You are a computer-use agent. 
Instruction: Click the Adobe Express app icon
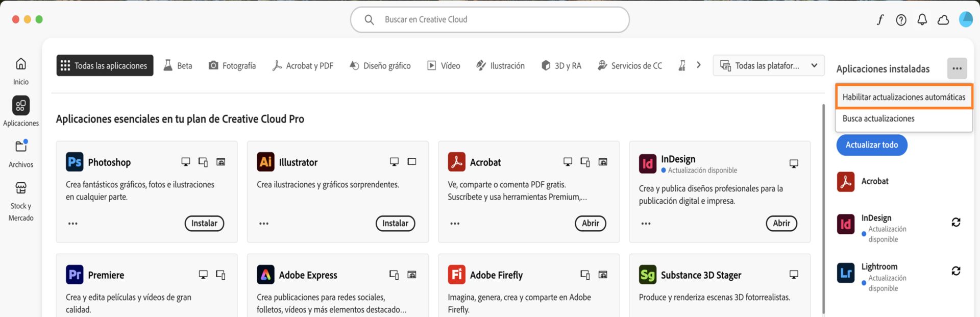point(265,275)
